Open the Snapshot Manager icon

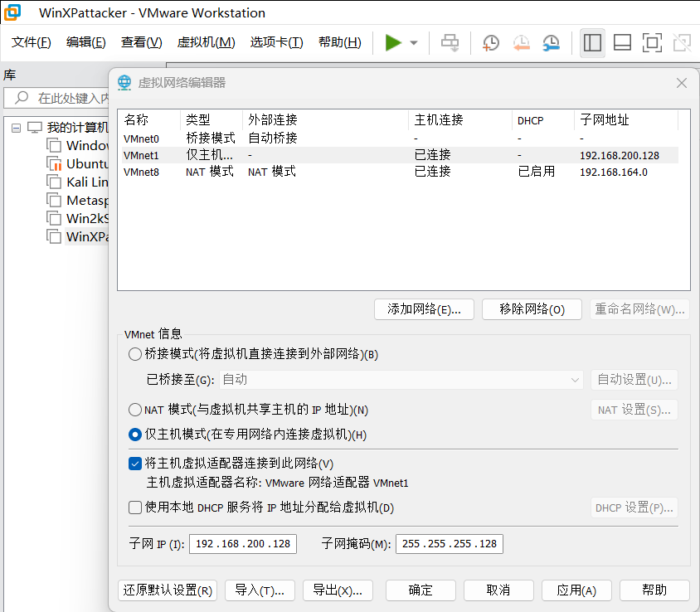point(552,43)
